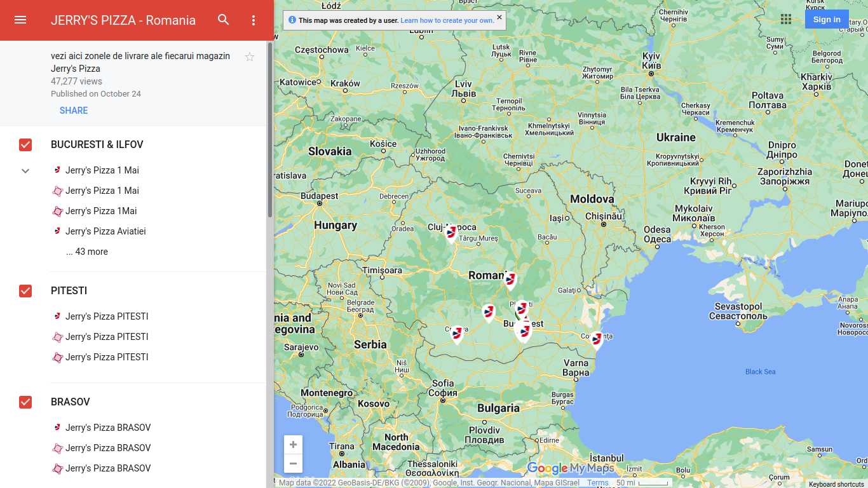Image resolution: width=868 pixels, height=488 pixels.
Task: Uncheck the BUCURESTI & ILFOV layer
Action: (x=25, y=145)
